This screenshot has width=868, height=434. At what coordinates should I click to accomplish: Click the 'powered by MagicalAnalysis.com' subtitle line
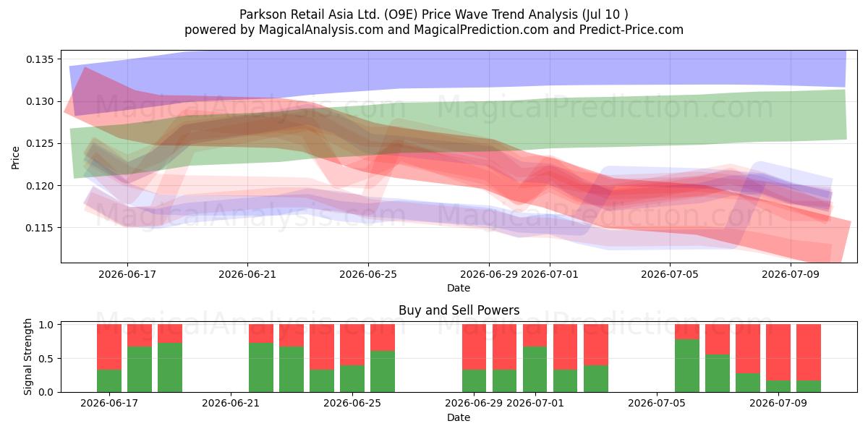[x=433, y=30]
